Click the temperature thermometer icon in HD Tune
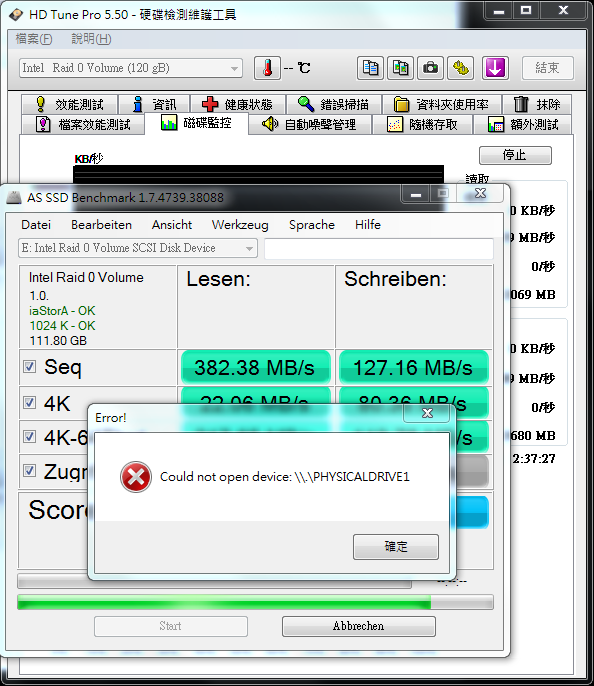594x686 pixels. (x=267, y=68)
